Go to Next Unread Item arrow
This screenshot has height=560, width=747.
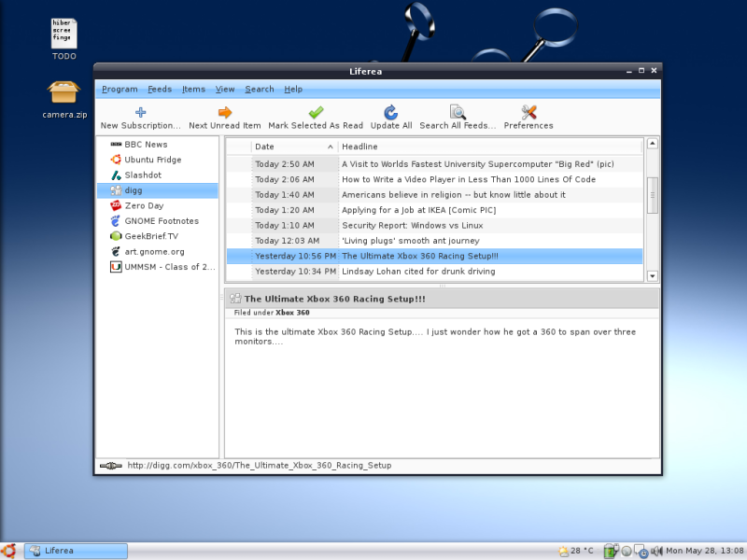point(225,112)
